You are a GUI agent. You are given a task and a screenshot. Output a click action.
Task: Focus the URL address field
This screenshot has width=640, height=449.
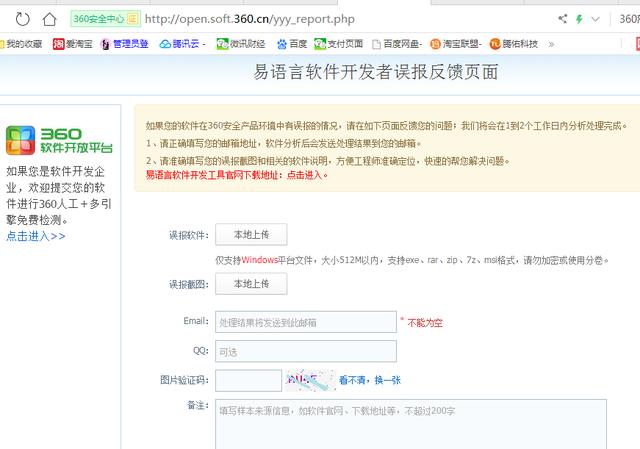click(x=250, y=19)
